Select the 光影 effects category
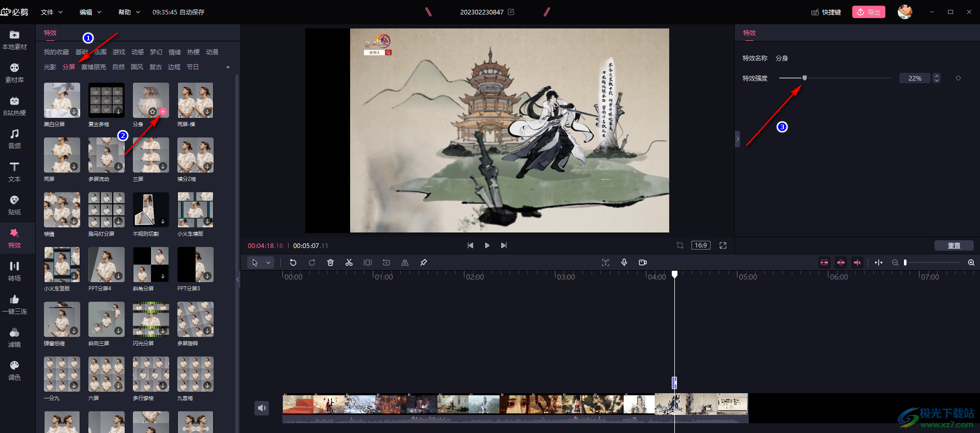The width and height of the screenshot is (980, 433). click(50, 67)
